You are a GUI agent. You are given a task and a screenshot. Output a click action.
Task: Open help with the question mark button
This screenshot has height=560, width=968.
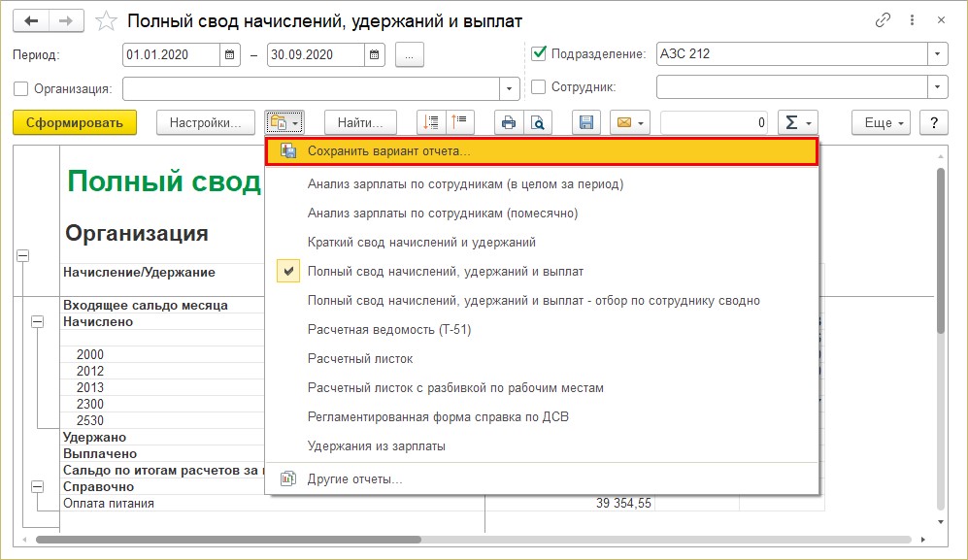pyautogui.click(x=934, y=123)
